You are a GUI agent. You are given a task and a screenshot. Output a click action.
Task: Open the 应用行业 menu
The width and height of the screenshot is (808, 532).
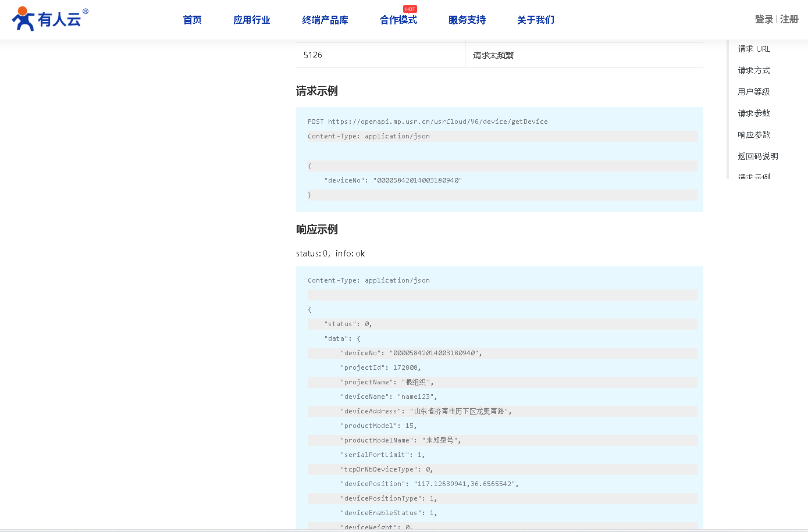point(252,20)
